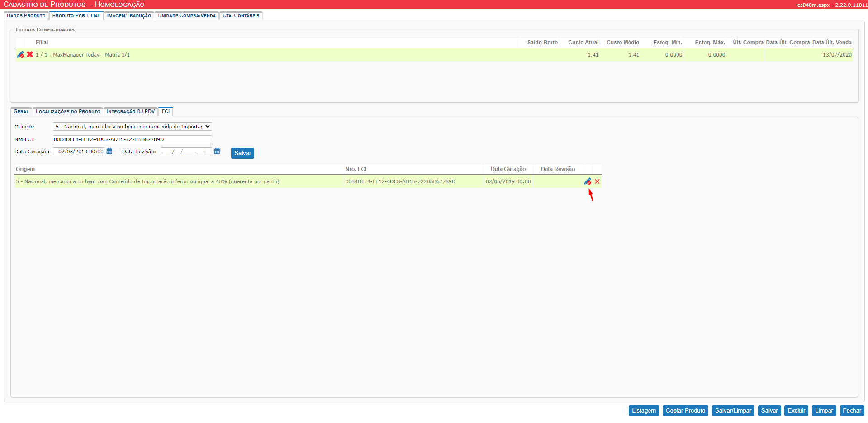This screenshot has height=423, width=868.
Task: Open Unidade Compra/Venda tab
Action: click(x=187, y=15)
